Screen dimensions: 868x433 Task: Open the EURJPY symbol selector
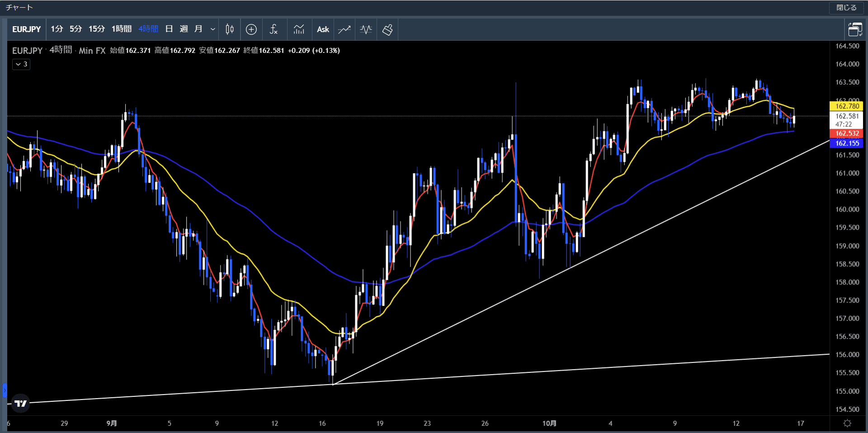pyautogui.click(x=26, y=29)
